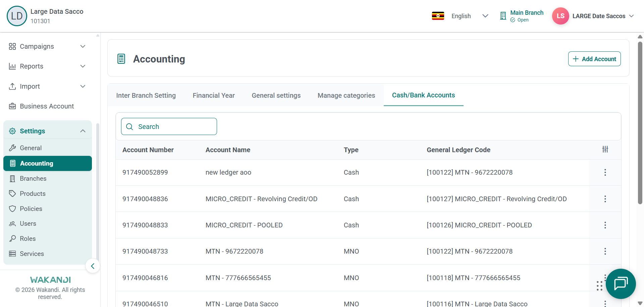Viewport: 644px width, 307px height.
Task: Click Account Number column header
Action: tap(148, 150)
